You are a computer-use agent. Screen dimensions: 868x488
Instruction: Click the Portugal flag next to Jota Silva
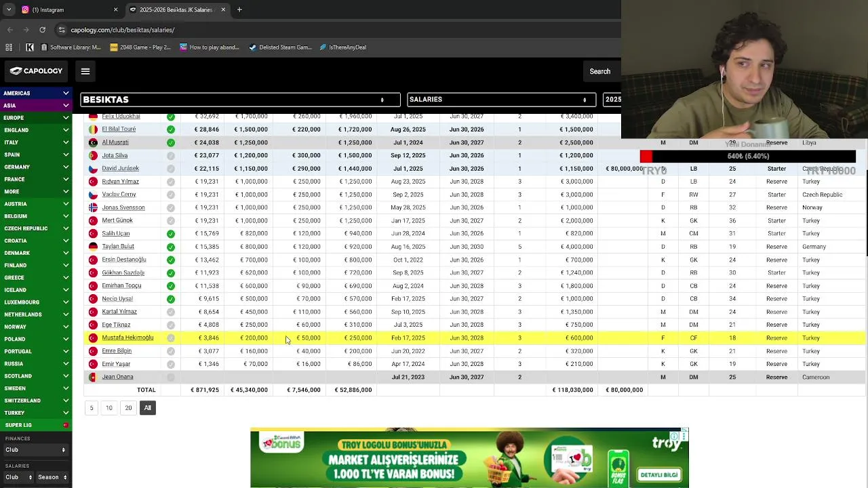(93, 155)
